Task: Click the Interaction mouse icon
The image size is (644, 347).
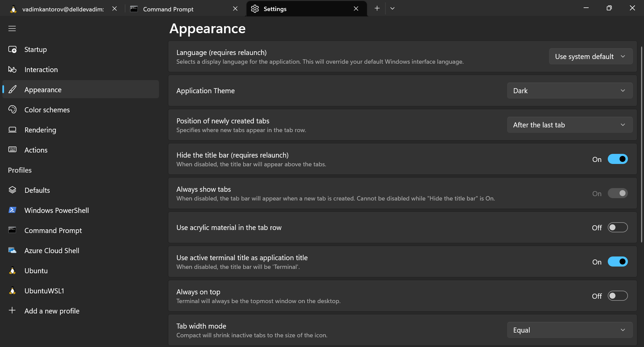Action: click(x=12, y=69)
